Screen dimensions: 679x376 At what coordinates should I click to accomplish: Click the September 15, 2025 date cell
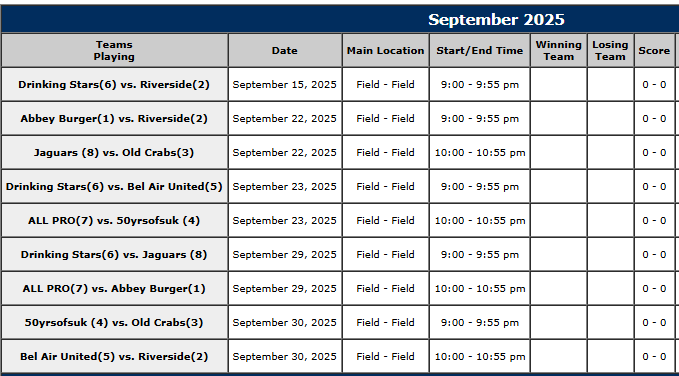[285, 84]
